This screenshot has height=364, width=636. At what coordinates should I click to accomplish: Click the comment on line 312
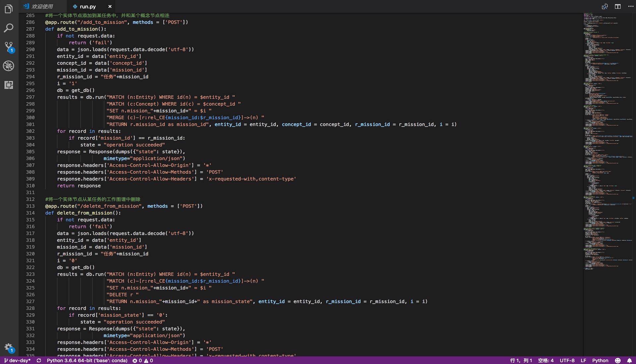pos(93,199)
